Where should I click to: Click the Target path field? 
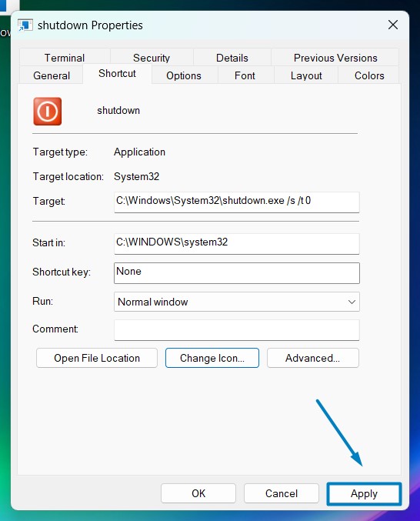click(237, 202)
